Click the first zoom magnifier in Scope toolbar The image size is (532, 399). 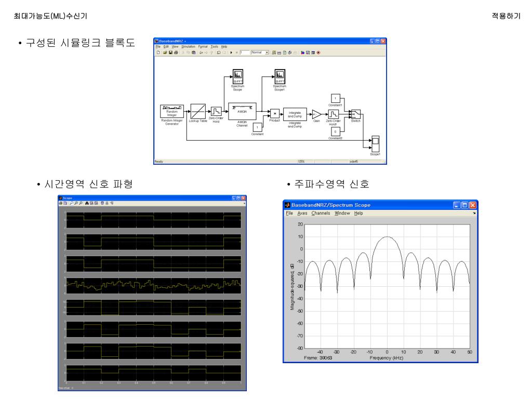(72, 203)
